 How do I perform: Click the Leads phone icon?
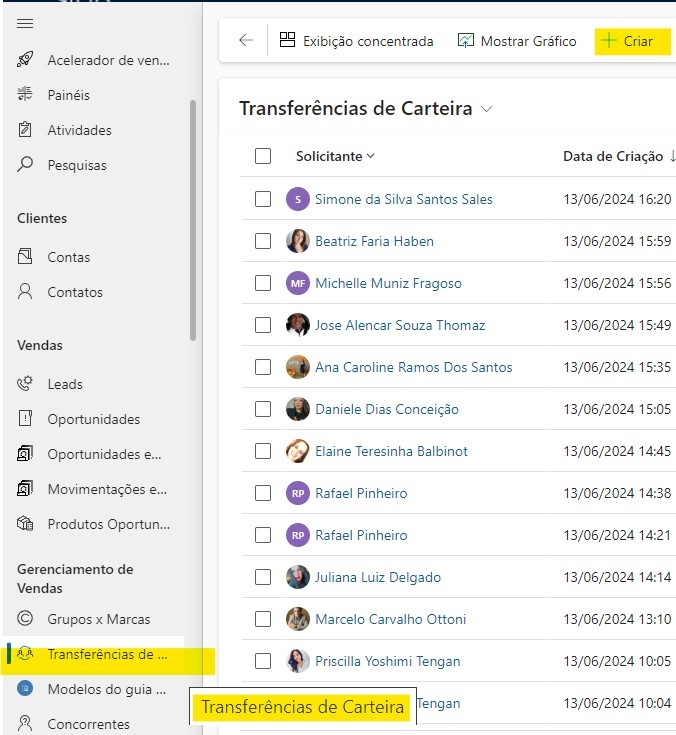(26, 384)
